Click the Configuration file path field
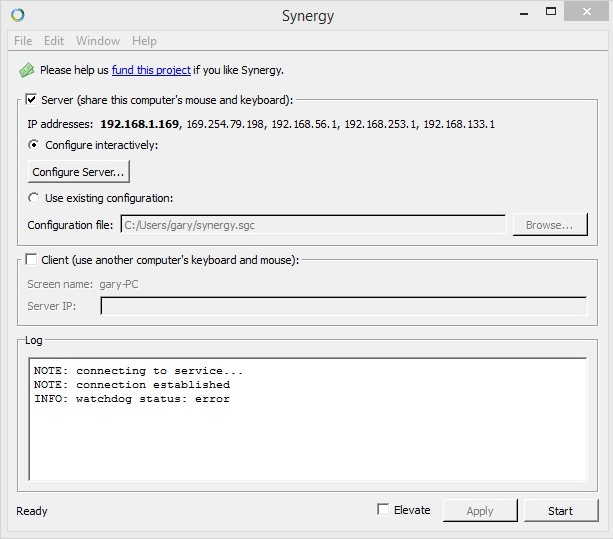The width and height of the screenshot is (613, 539). [313, 225]
